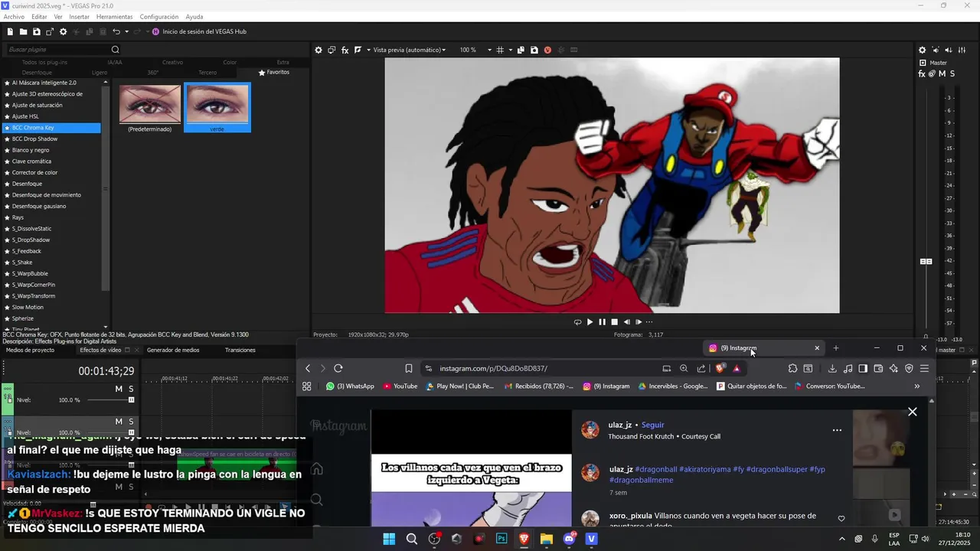
Task: Open system tray hidden icons chevron
Action: (841, 539)
